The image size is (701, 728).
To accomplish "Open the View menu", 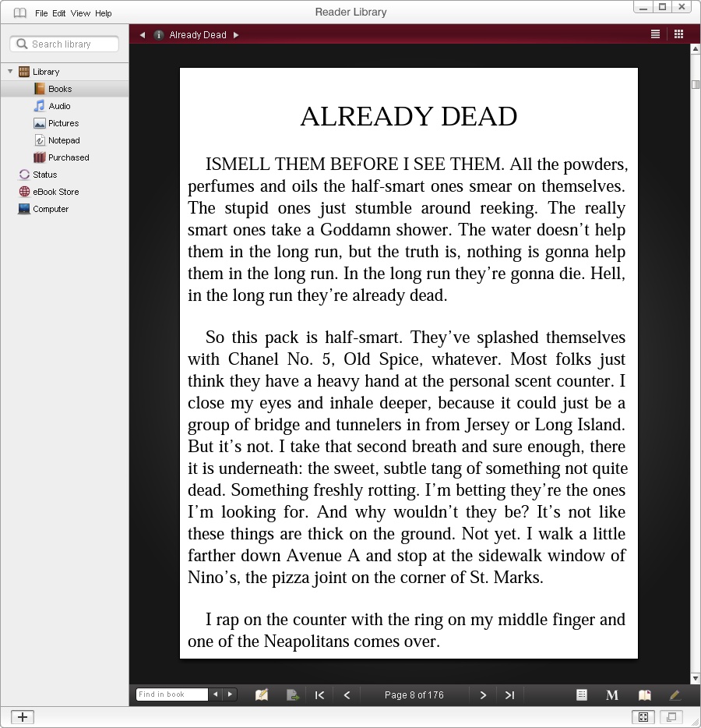I will pyautogui.click(x=80, y=13).
